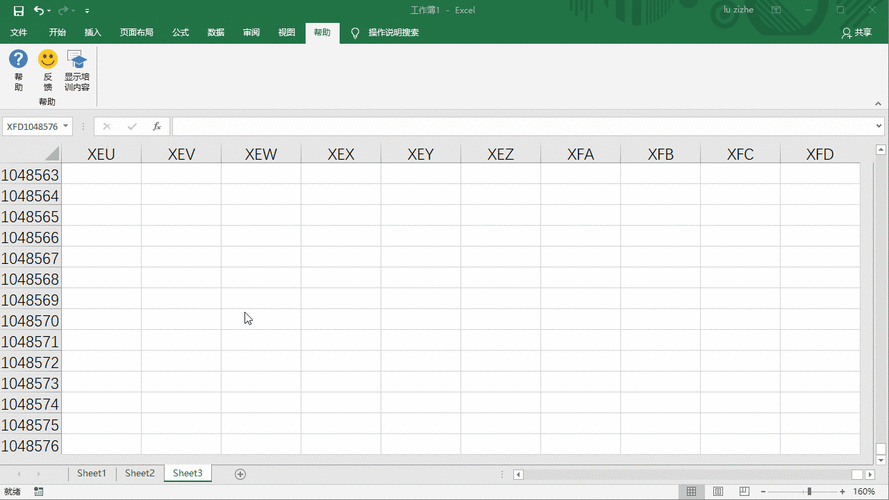Select row header 1048576
889x500 pixels.
point(30,446)
